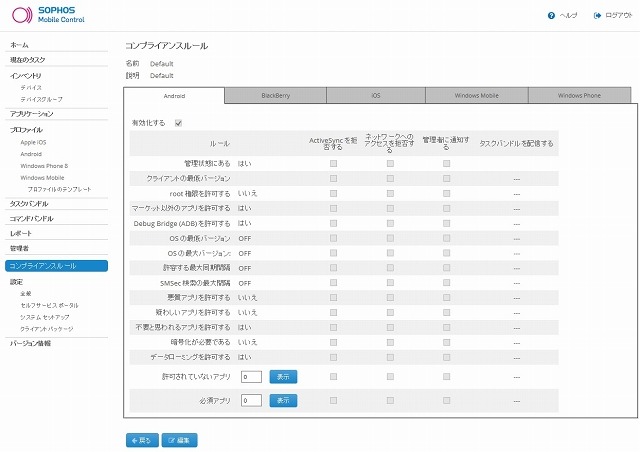Open 現在のタスク in the sidebar
The height and width of the screenshot is (452, 640).
(28, 60)
